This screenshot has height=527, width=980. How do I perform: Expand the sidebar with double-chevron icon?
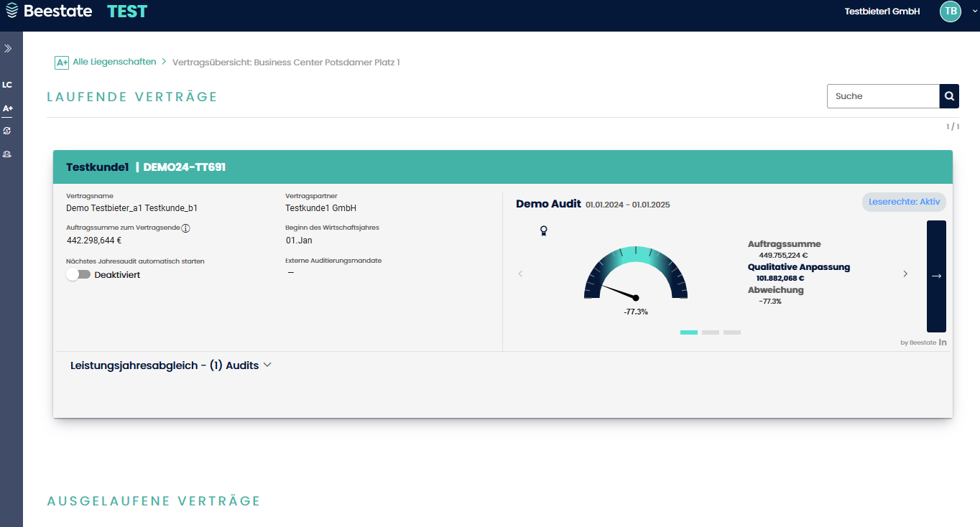8,49
